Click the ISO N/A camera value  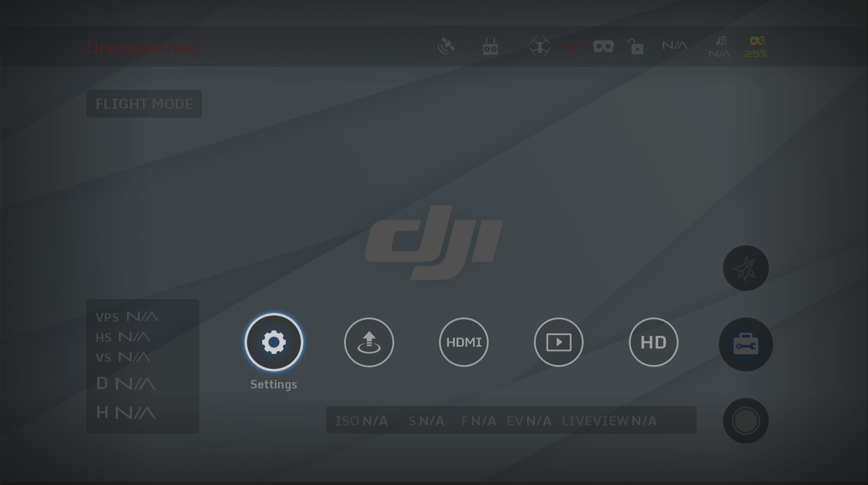click(362, 421)
